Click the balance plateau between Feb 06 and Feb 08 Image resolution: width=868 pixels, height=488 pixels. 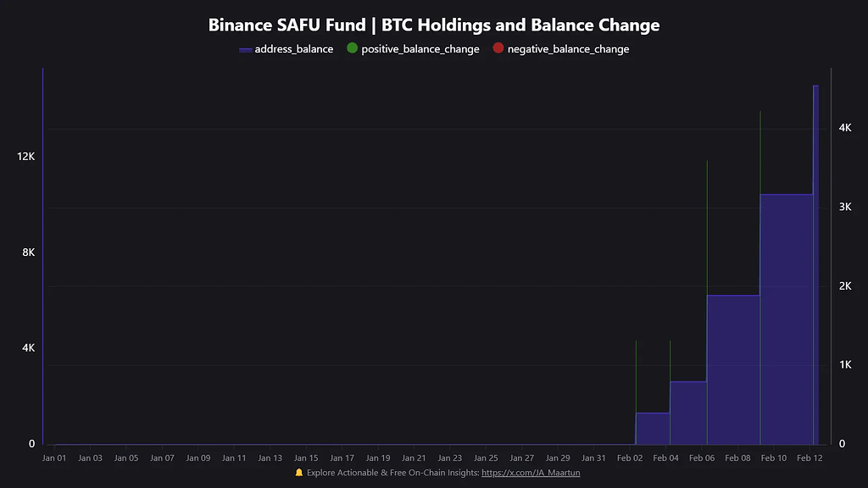click(733, 364)
